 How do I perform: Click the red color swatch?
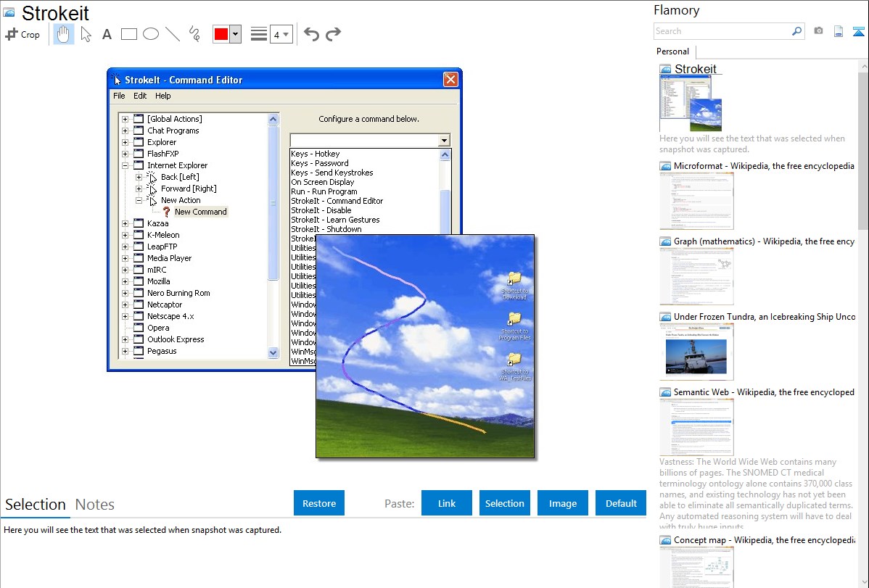221,34
